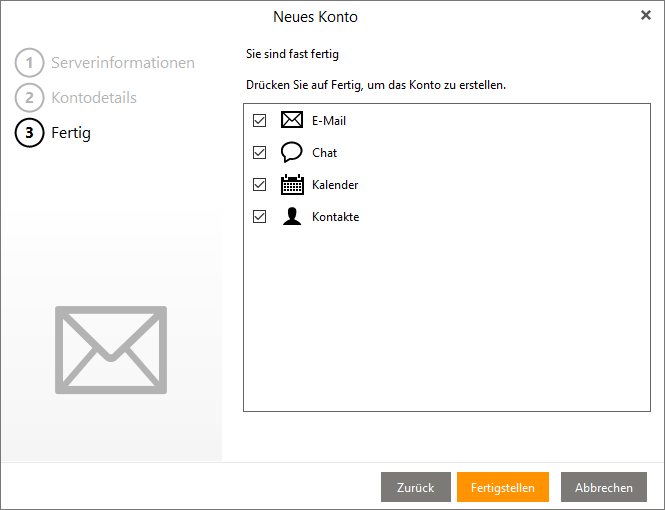665x510 pixels.
Task: Uncheck the E-Mail checkbox
Action: (260, 121)
